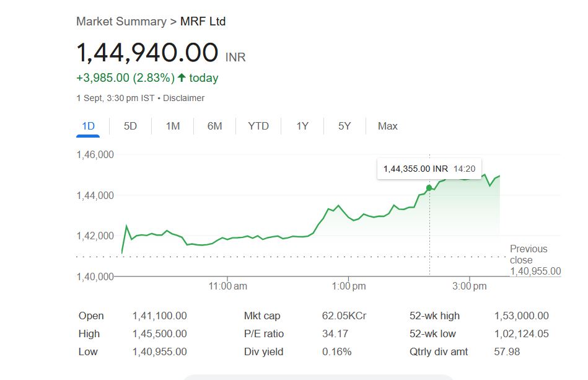Click the 52-wk high value

(x=521, y=316)
